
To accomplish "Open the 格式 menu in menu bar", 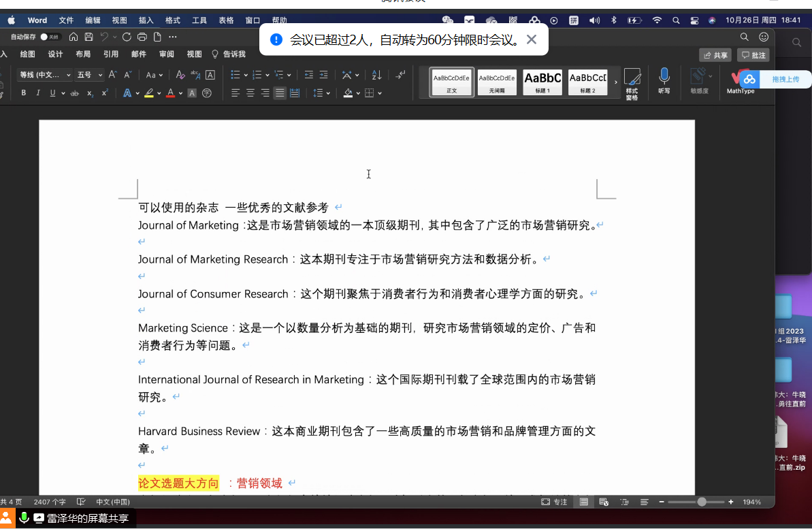I will tap(173, 20).
